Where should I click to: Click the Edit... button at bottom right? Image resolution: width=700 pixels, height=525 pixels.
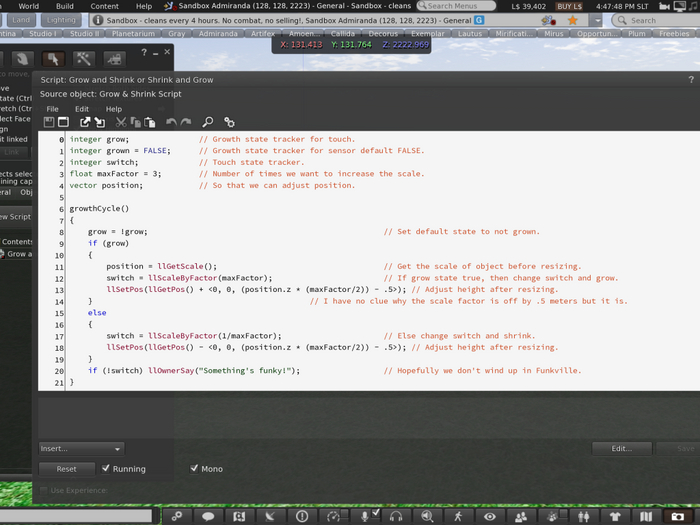(x=621, y=448)
